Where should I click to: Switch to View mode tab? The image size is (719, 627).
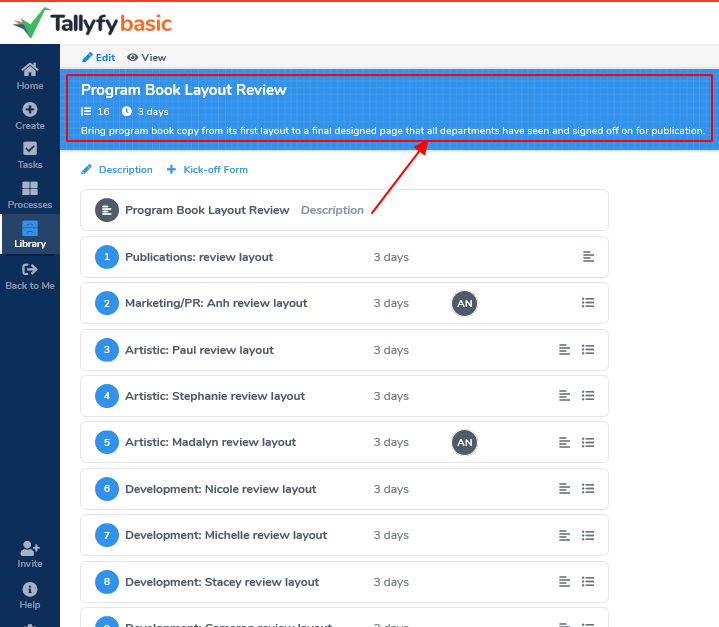(147, 57)
